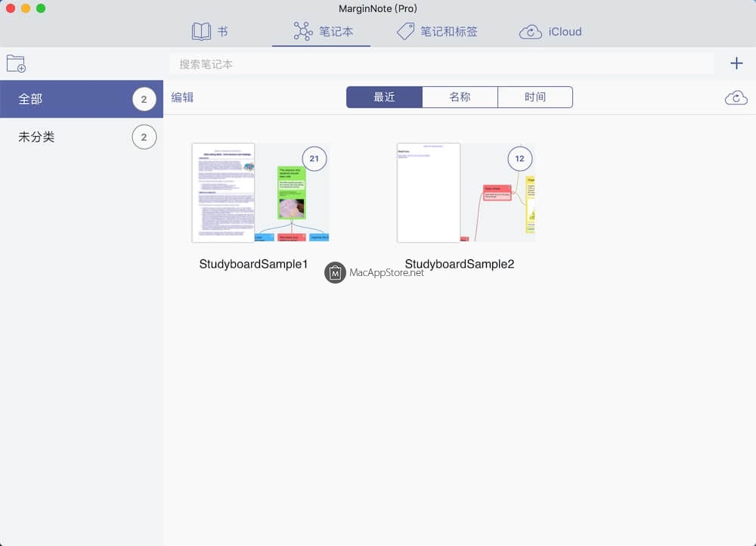
Task: Go to the iCloud tab
Action: [x=550, y=32]
